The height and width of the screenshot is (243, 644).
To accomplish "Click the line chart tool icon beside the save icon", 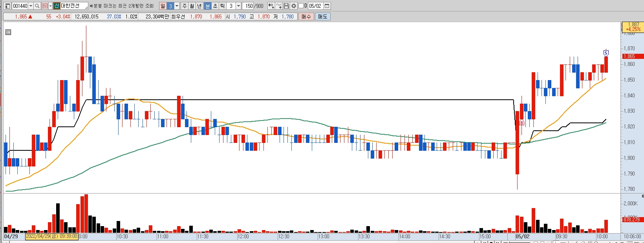I will [x=278, y=6].
